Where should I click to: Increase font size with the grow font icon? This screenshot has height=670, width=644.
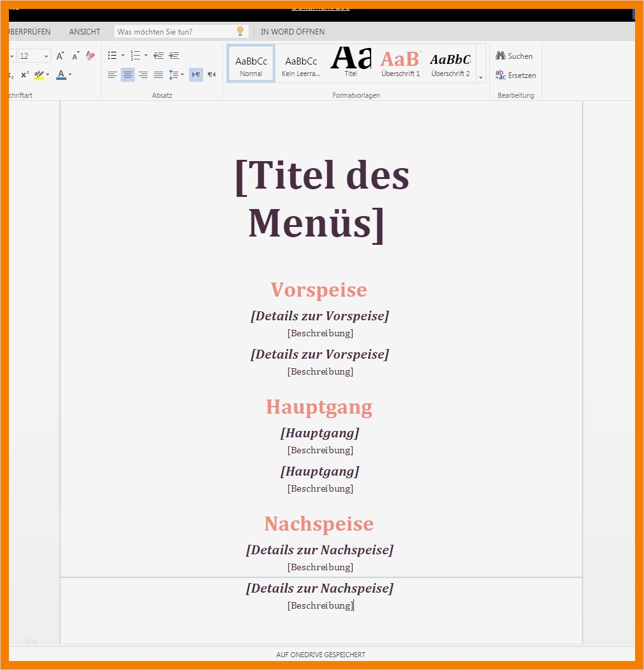[59, 56]
